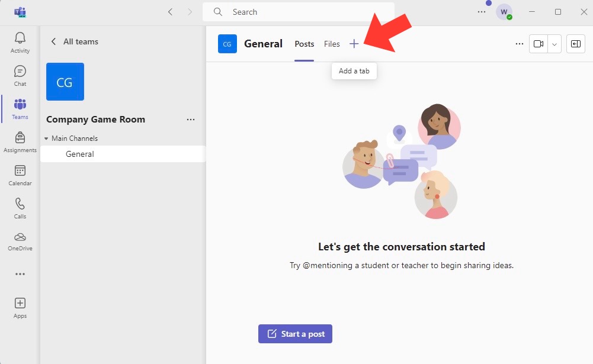Open Calls in the sidebar

point(20,208)
